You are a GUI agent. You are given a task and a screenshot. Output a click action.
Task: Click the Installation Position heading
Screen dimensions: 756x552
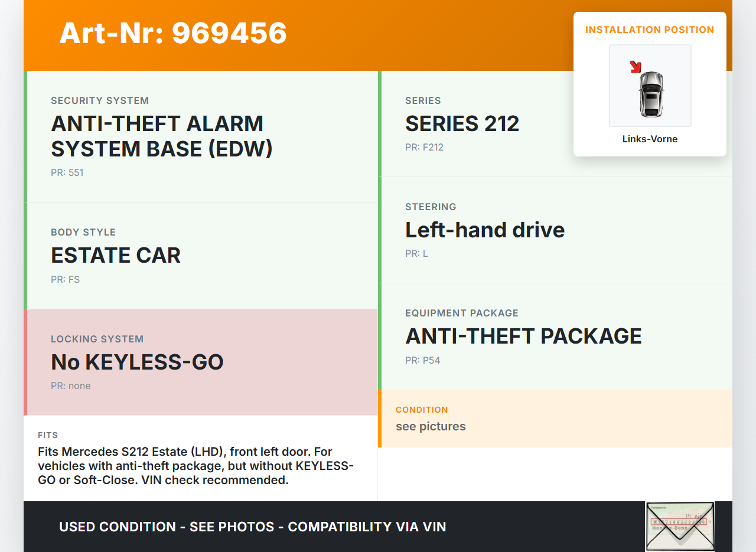650,30
